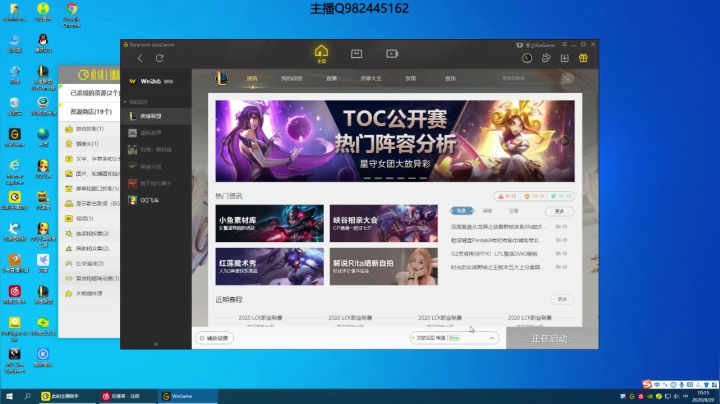This screenshot has height=404, width=720.
Task: Open the WeGame video/live icon
Action: (x=392, y=54)
